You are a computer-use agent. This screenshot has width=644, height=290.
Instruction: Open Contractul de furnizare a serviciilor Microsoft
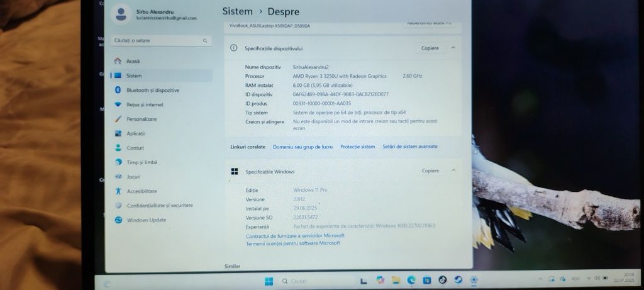(295, 236)
